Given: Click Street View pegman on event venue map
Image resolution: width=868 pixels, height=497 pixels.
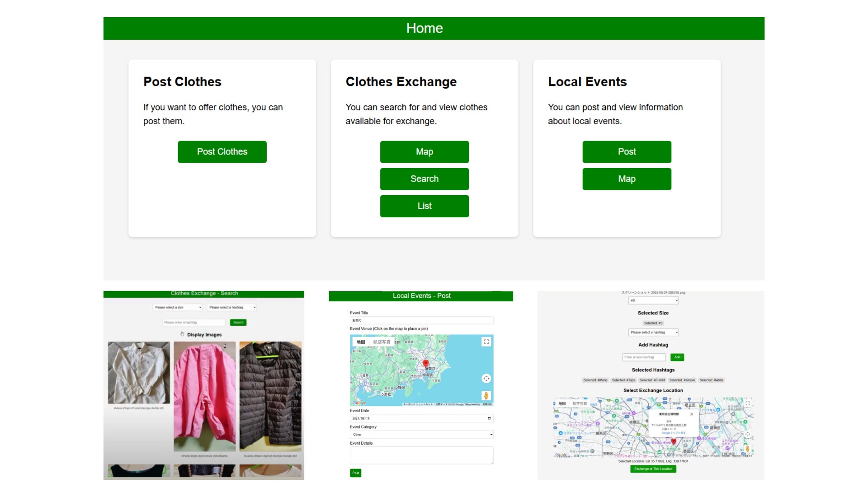Looking at the screenshot, I should [486, 396].
